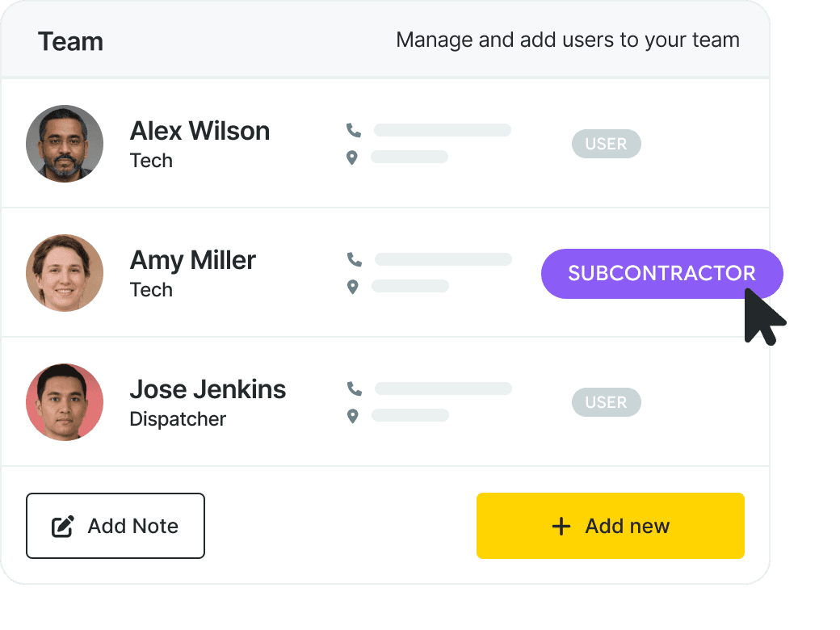The width and height of the screenshot is (840, 630).
Task: Click the plus icon in Add new button
Action: [561, 526]
